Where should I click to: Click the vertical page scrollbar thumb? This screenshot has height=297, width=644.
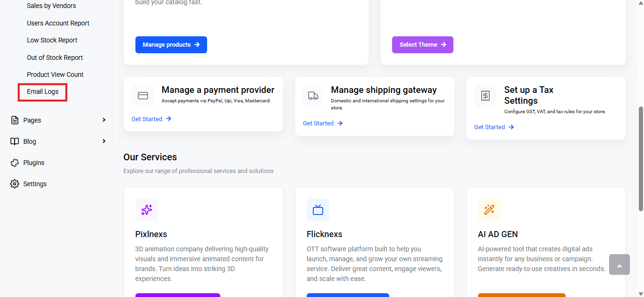(641, 158)
